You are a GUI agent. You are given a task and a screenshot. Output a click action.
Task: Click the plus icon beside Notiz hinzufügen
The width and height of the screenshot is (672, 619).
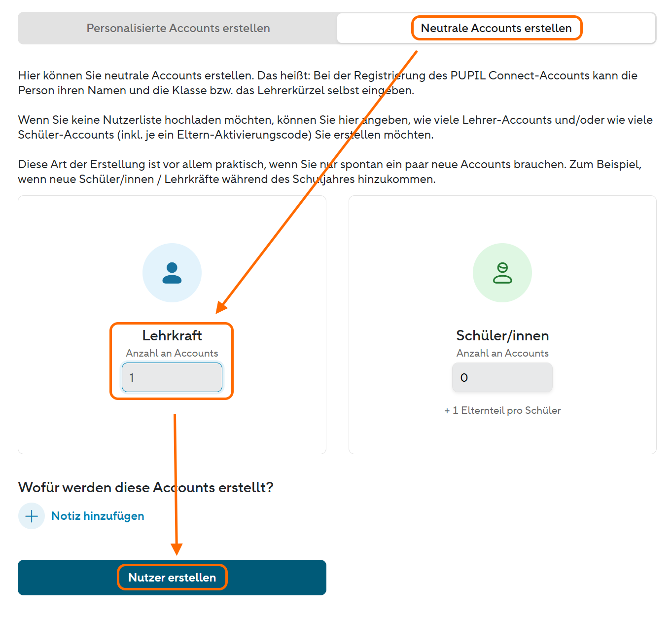coord(32,516)
